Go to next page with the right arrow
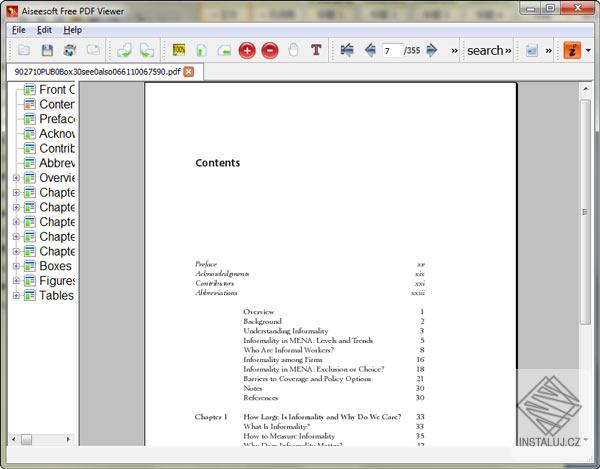Screen dimensions: 600x469 (x=432, y=50)
